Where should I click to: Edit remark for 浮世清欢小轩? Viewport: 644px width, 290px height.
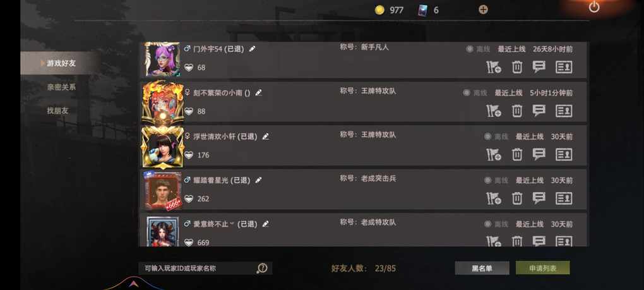click(x=266, y=136)
